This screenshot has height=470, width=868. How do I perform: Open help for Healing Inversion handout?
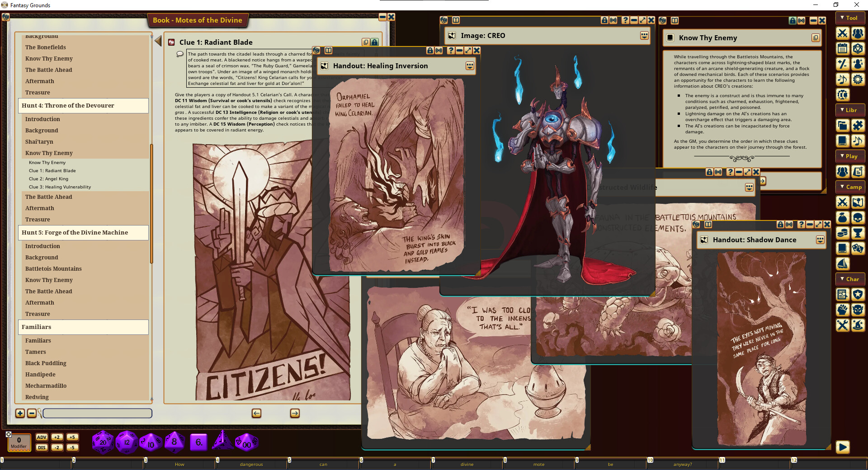point(451,51)
